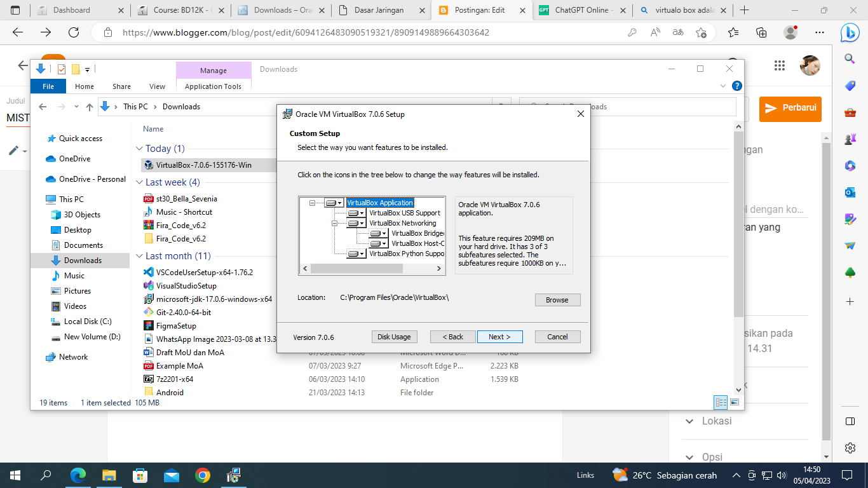The height and width of the screenshot is (488, 868).
Task: Select Quick access in Explorer navigation pane
Action: point(80,139)
